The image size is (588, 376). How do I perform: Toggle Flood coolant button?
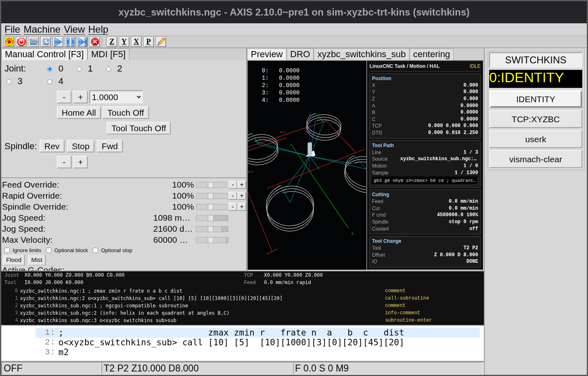click(14, 260)
